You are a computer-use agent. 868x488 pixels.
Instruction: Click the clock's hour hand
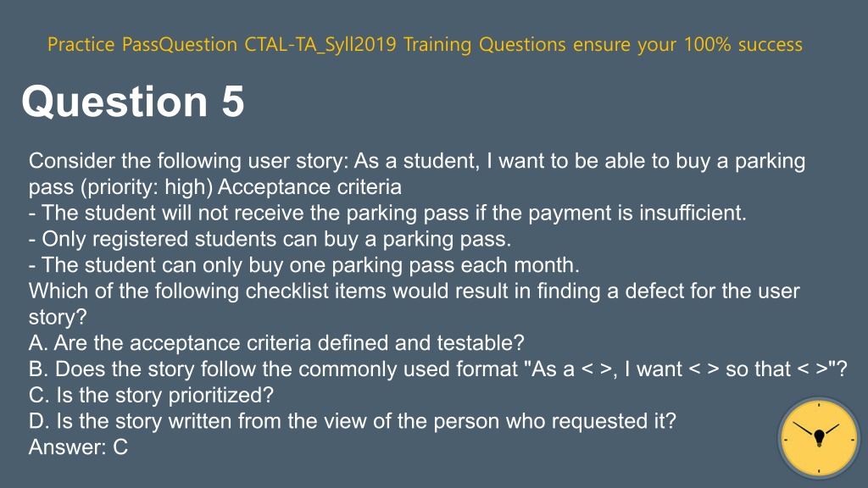[832, 430]
